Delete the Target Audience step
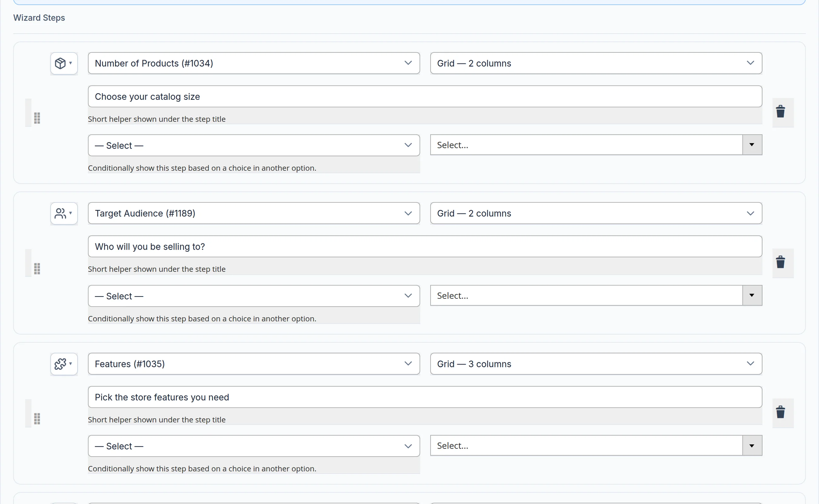Image resolution: width=819 pixels, height=504 pixels. 780,262
